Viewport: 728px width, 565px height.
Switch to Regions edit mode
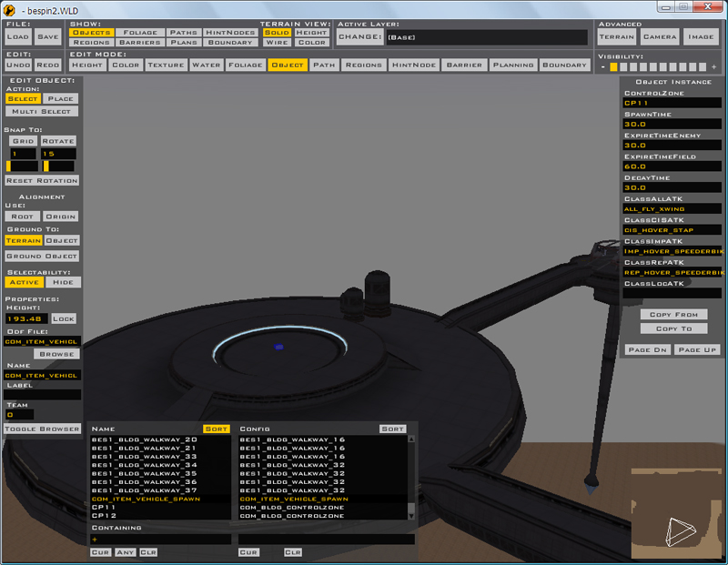click(x=363, y=65)
